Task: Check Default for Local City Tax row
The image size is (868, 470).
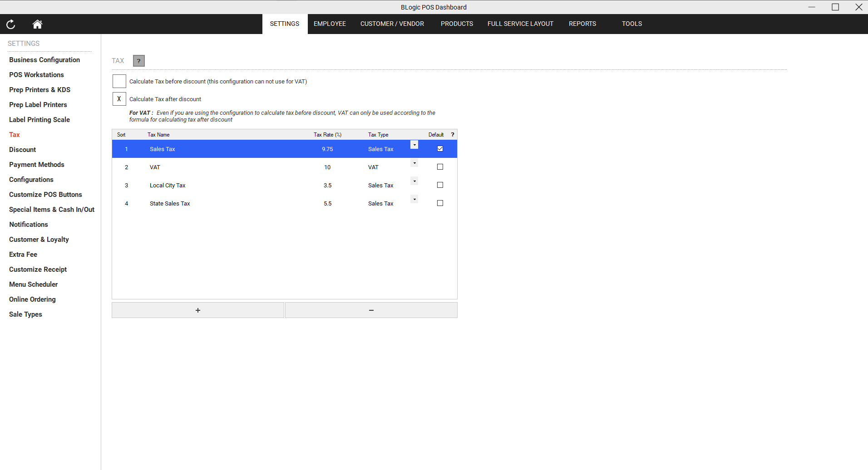Action: (x=440, y=185)
